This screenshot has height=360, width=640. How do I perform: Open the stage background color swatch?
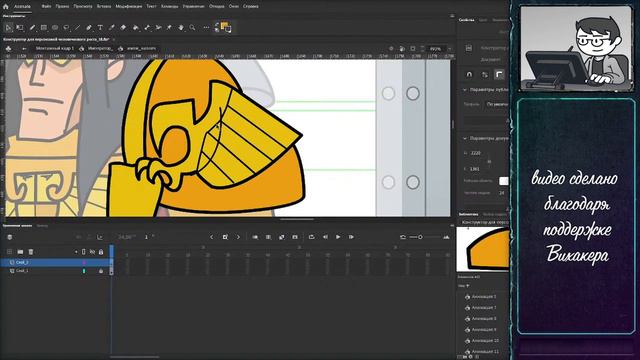point(504,181)
